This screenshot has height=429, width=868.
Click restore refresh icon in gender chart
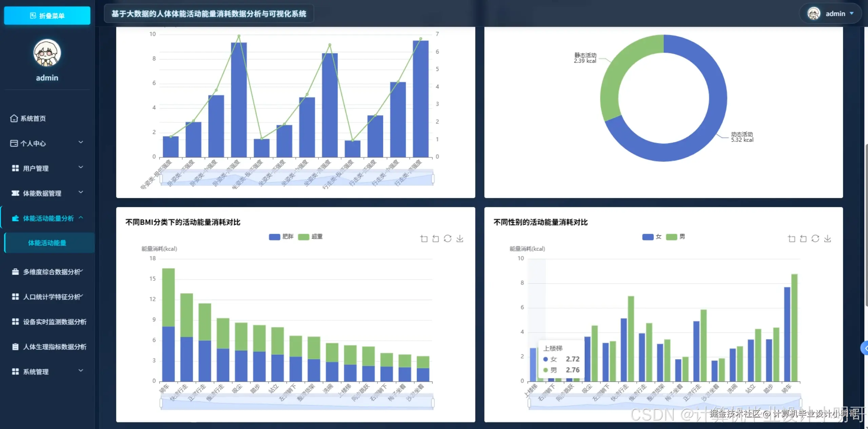[x=815, y=239]
